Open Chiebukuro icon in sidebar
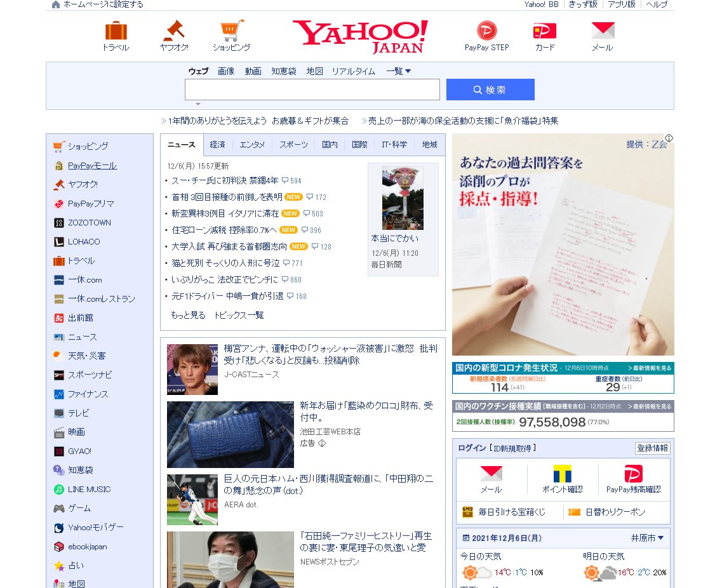The width and height of the screenshot is (722, 588). [x=59, y=470]
